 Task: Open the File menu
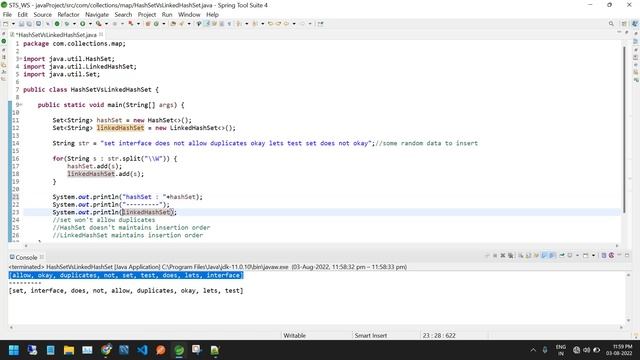[x=7, y=14]
